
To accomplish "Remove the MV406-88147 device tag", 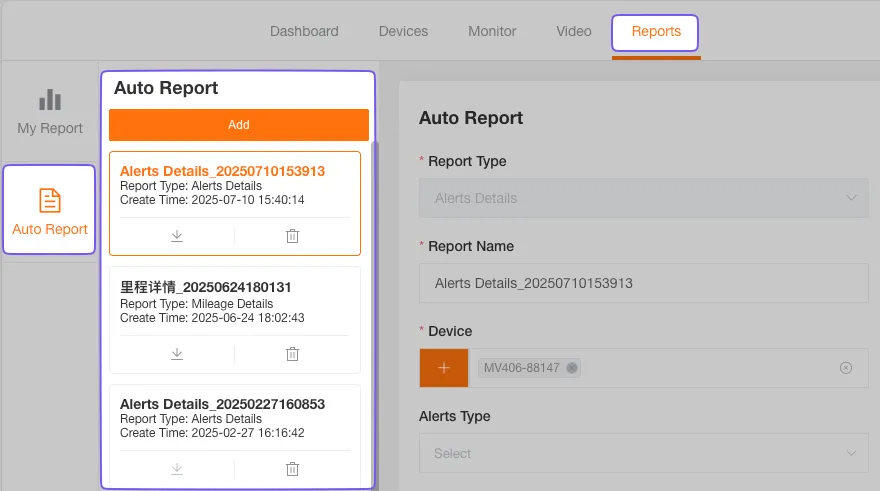I will pyautogui.click(x=572, y=368).
